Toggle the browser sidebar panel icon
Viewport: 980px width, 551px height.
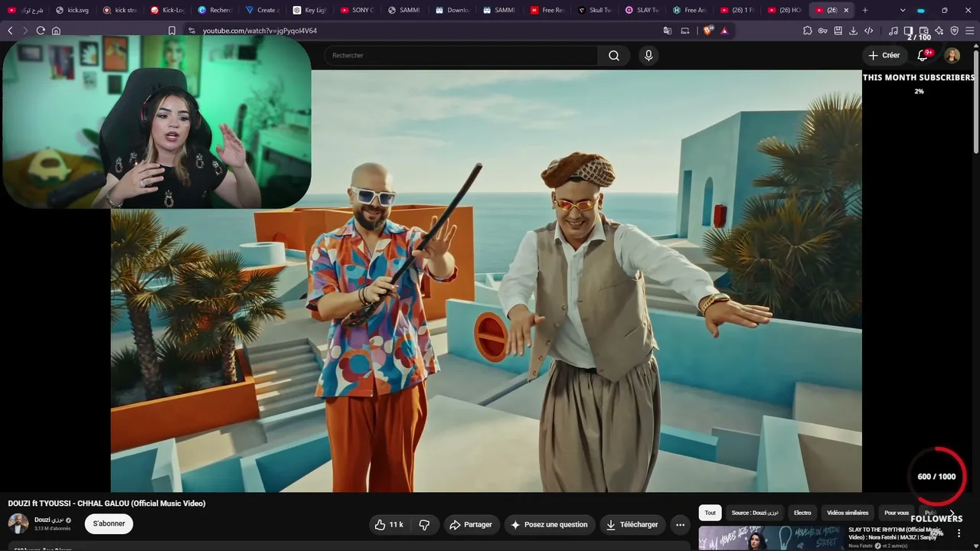[x=909, y=31]
